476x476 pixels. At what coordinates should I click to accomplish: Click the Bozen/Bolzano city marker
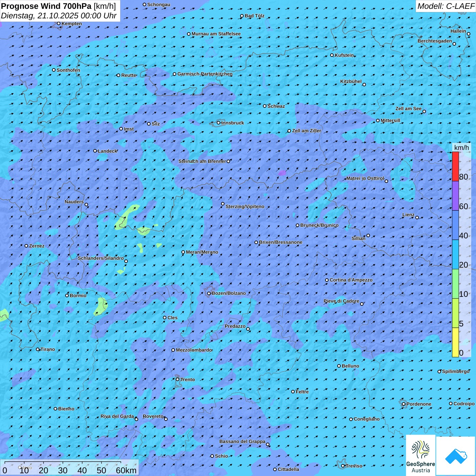209,293
